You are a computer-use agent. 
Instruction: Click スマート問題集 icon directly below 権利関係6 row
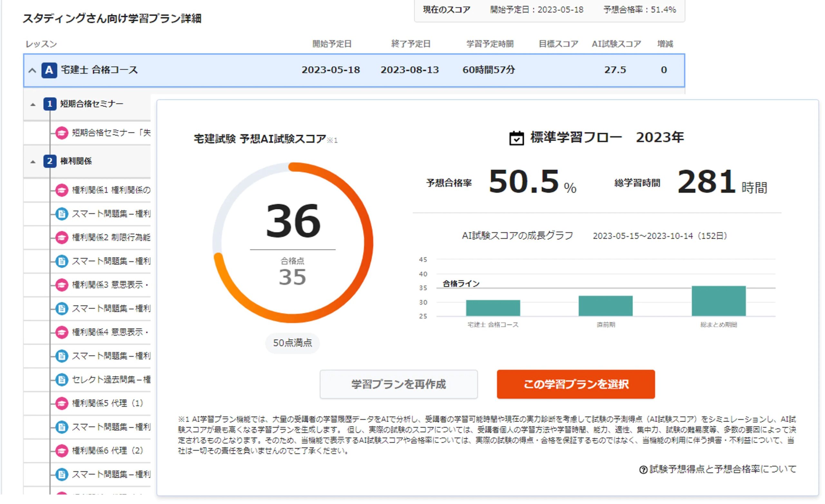click(62, 475)
